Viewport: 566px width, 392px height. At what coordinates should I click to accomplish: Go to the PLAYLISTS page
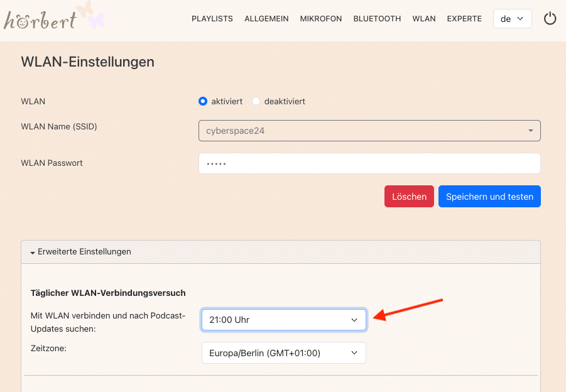click(212, 19)
